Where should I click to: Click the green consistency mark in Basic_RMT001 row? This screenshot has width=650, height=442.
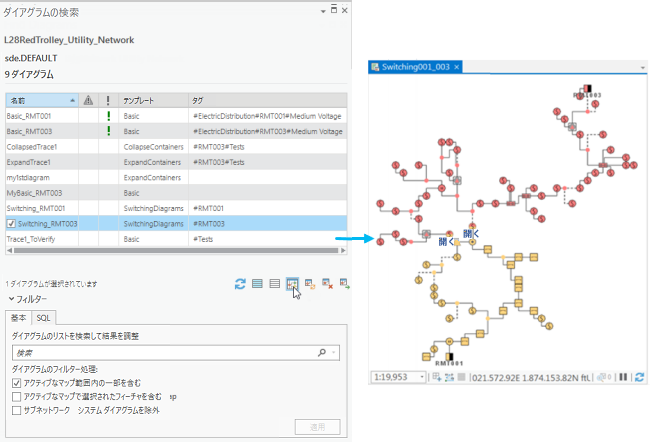pyautogui.click(x=109, y=116)
